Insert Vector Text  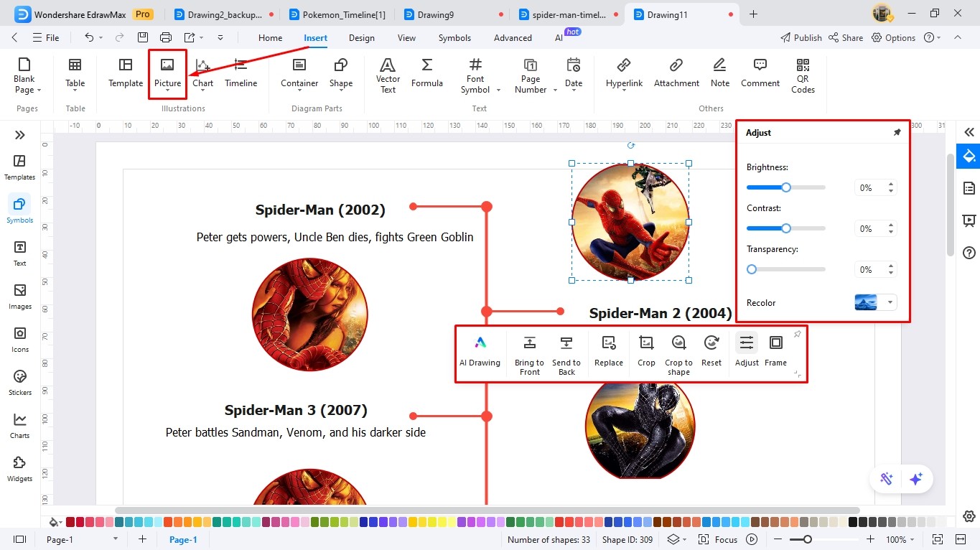click(388, 75)
